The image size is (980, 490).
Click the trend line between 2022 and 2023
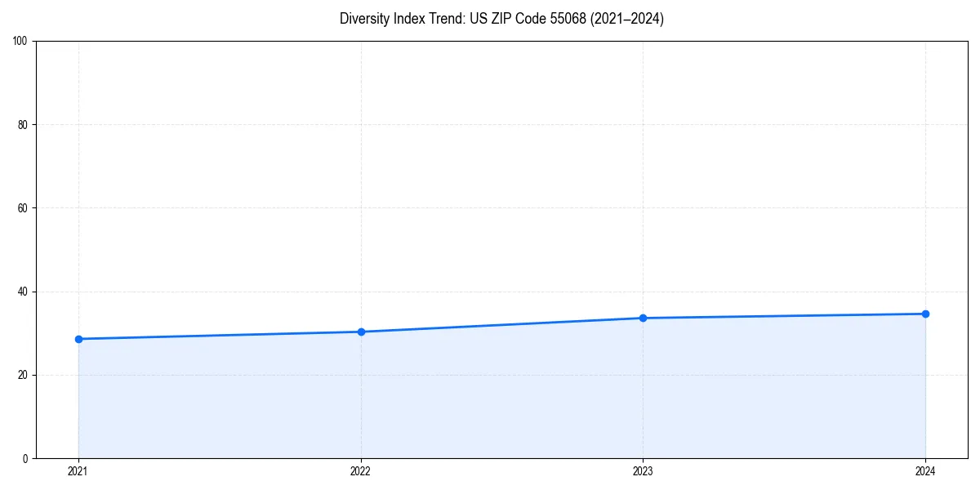click(502, 324)
